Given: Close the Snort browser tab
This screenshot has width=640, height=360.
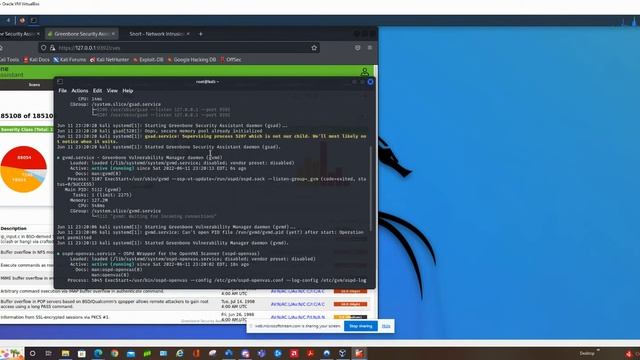Looking at the screenshot, I should [188, 34].
